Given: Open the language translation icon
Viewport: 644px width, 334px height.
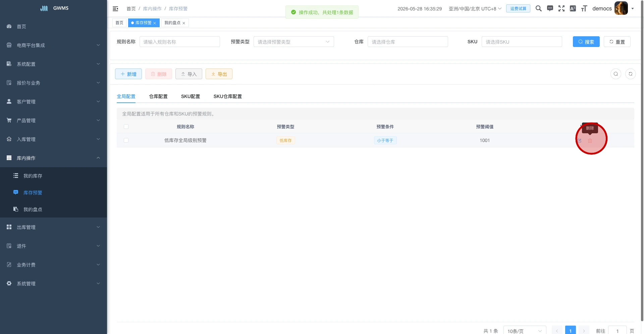Looking at the screenshot, I should [x=573, y=8].
